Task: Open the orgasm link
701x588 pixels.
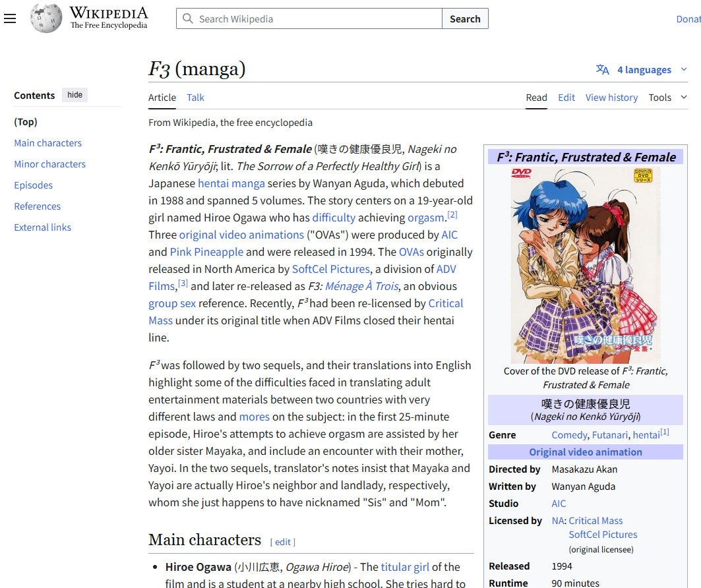Action: pos(425,218)
